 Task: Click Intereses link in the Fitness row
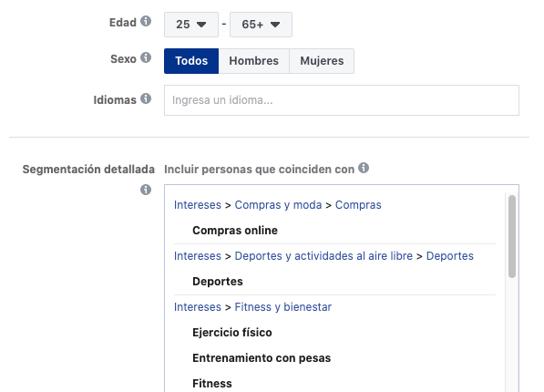(198, 307)
